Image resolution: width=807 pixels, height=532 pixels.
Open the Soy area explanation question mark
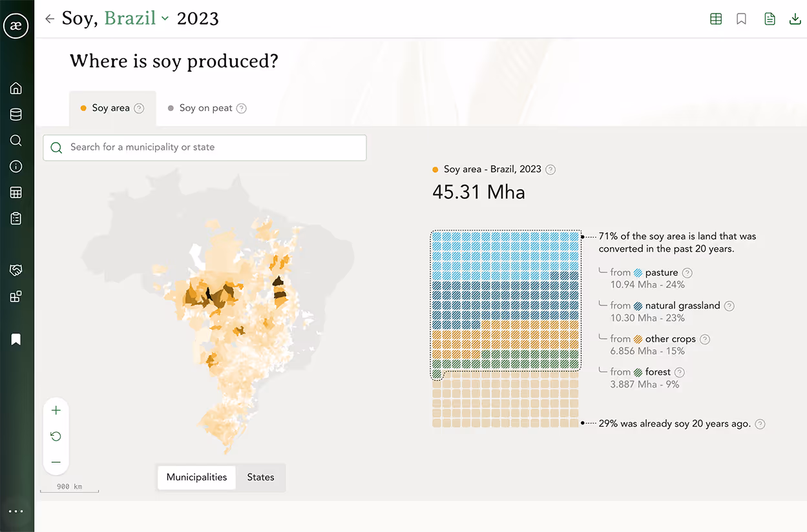pyautogui.click(x=550, y=169)
